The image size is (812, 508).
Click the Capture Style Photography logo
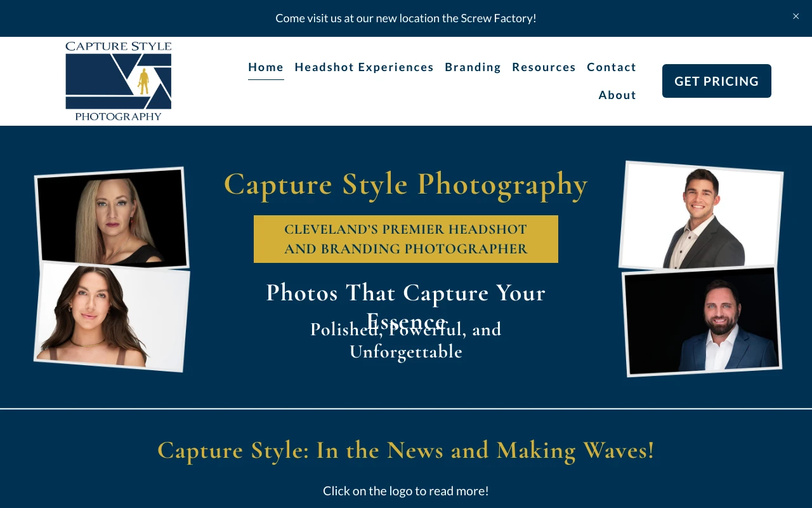point(119,81)
